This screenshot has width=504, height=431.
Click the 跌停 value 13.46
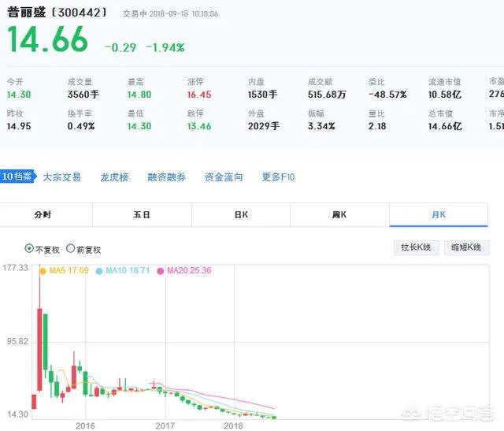(199, 126)
